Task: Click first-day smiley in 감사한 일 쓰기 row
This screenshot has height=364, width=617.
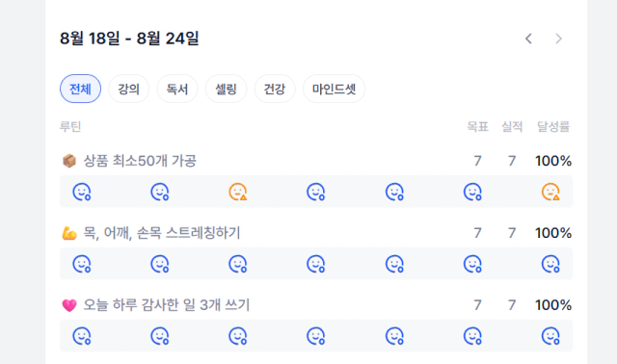Action: click(82, 336)
